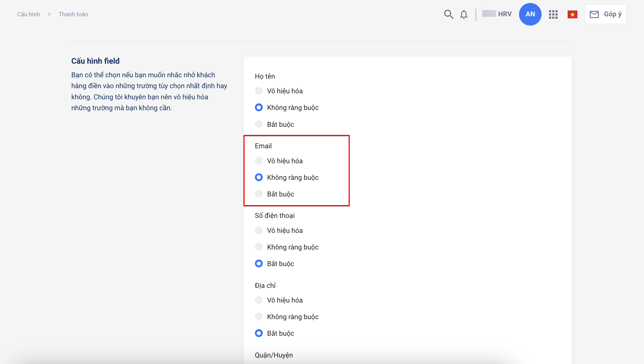This screenshot has width=644, height=364.
Task: Open the apps grid launcher
Action: tap(553, 14)
